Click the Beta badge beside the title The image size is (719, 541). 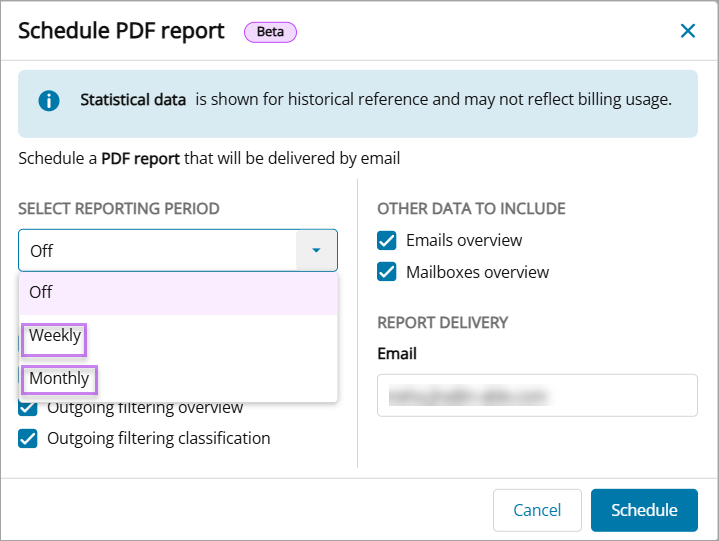270,32
